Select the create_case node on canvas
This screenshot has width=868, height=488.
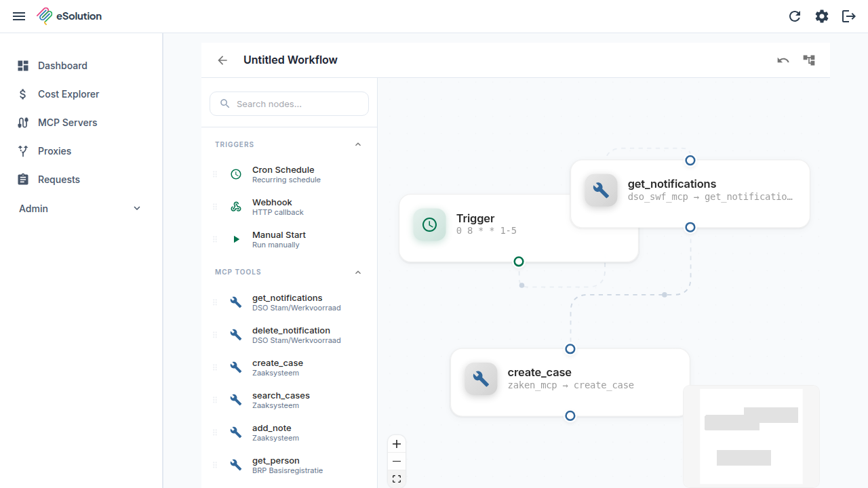click(x=570, y=382)
